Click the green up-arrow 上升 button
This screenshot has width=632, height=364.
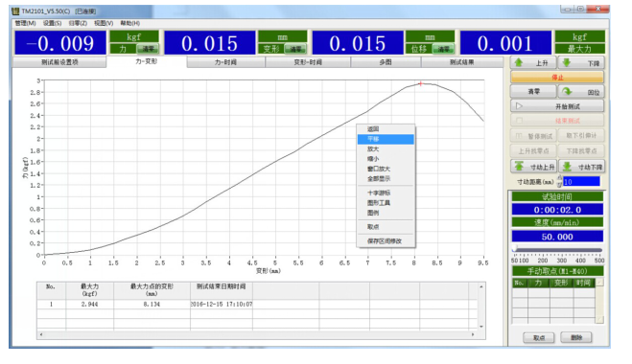533,63
